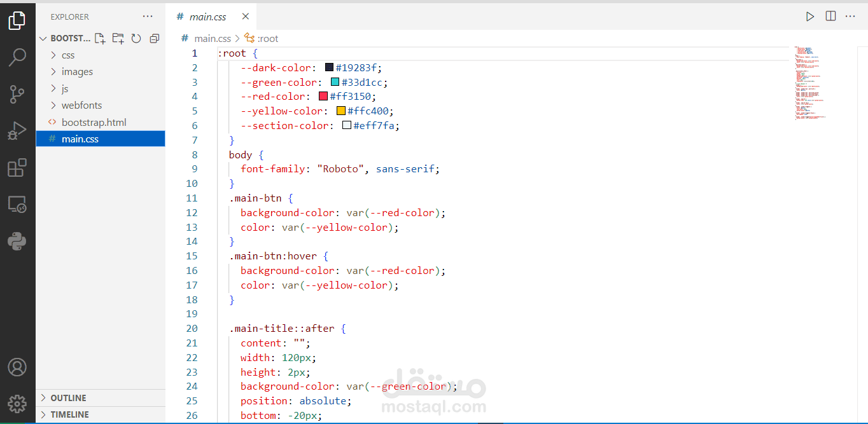Screen dimensions: 868x424
Task: Split the editor to the right
Action: pyautogui.click(x=830, y=17)
